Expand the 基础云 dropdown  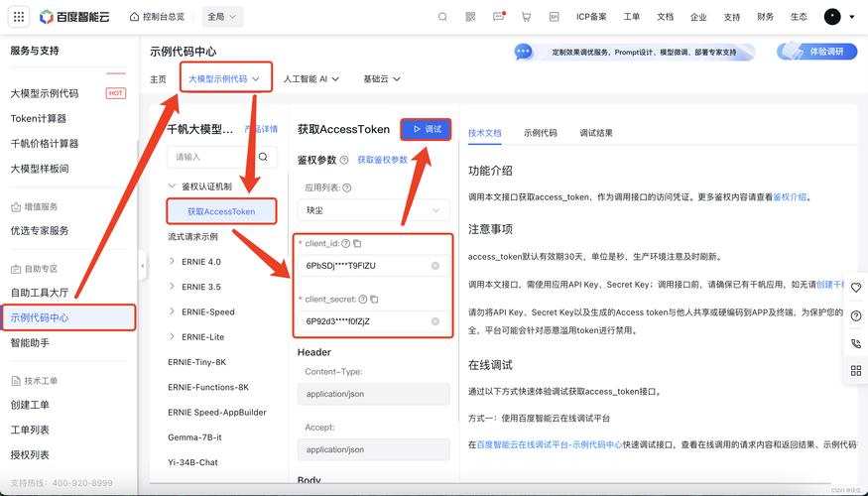[x=381, y=78]
